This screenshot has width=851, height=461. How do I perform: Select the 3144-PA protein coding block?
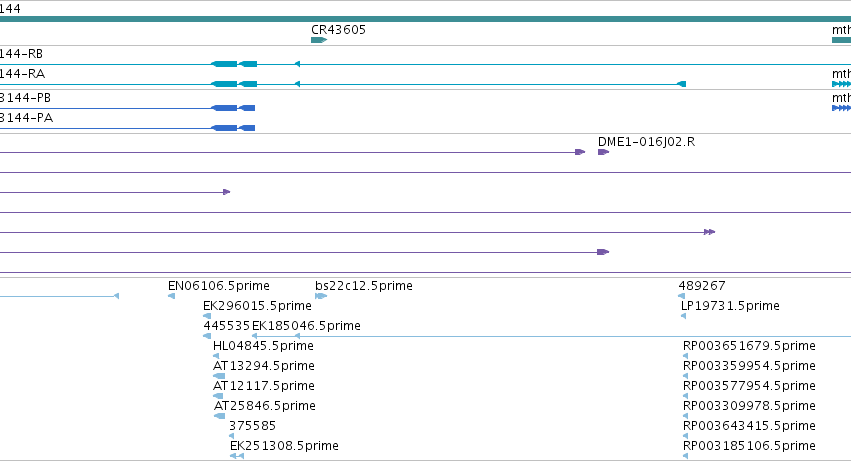tap(233, 128)
